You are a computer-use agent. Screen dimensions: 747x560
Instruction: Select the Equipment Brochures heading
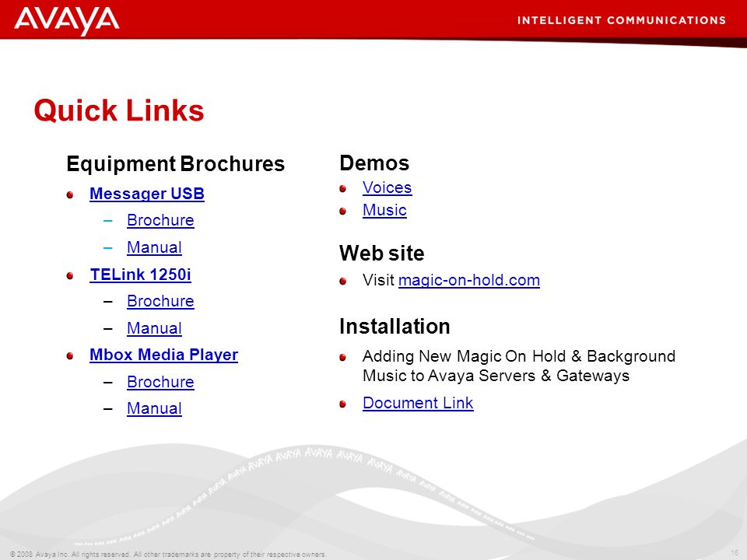click(x=176, y=164)
